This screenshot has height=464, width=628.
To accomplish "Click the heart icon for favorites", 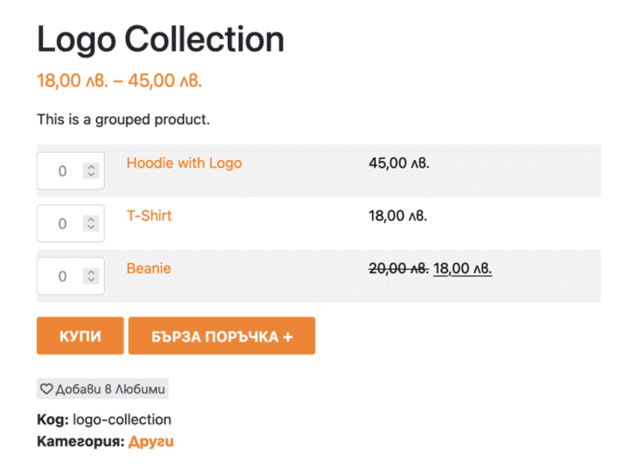I will pyautogui.click(x=46, y=389).
